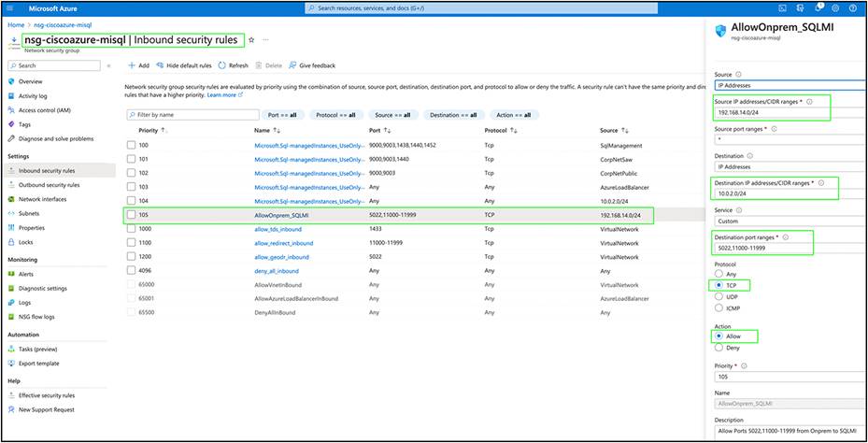Sort the table by the Priority column arrow
Image resolution: width=868 pixels, height=443 pixels.
coord(164,130)
